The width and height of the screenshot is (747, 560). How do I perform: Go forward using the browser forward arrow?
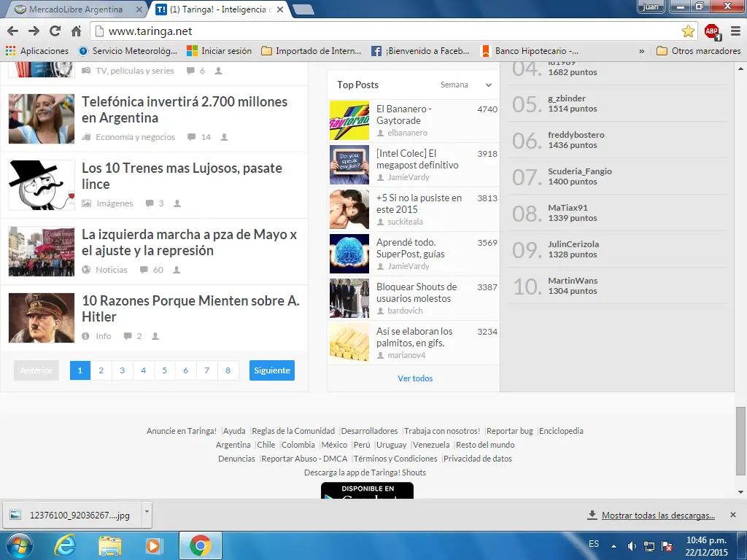[x=34, y=31]
